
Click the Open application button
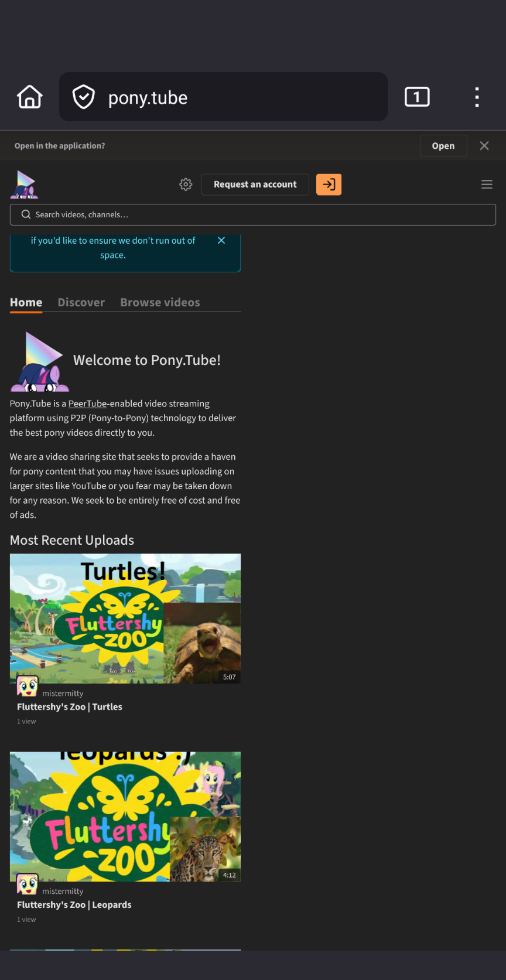443,146
